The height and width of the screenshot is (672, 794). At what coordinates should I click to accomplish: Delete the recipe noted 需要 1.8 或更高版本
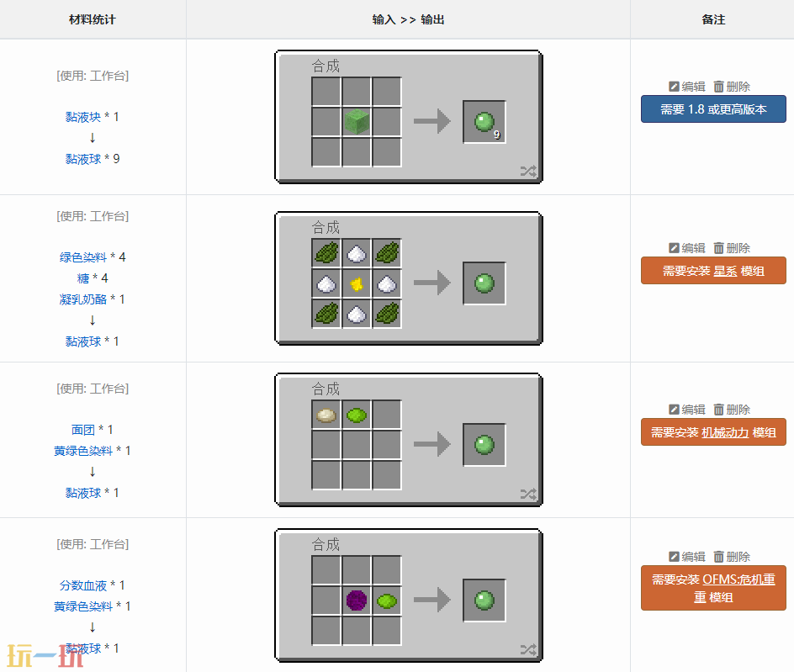click(732, 87)
